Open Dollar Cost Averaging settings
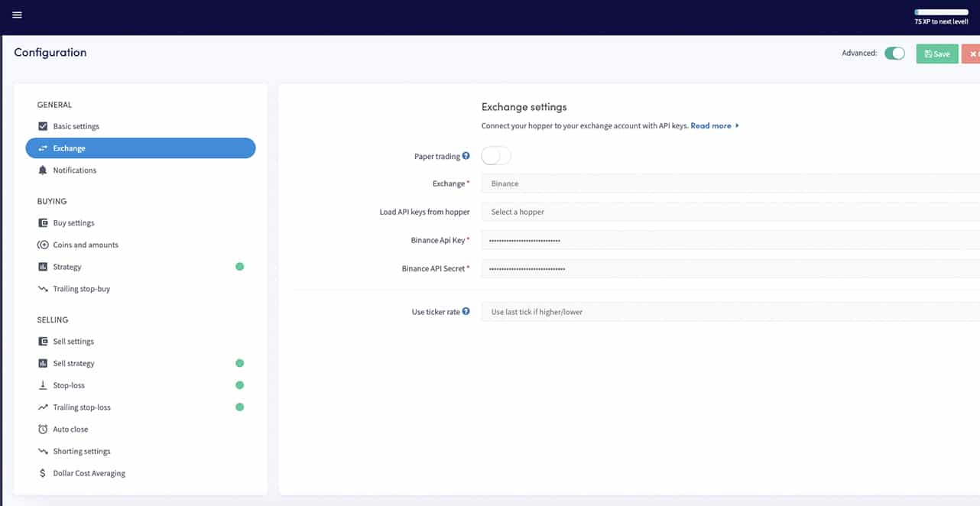The image size is (980, 506). [x=141, y=473]
